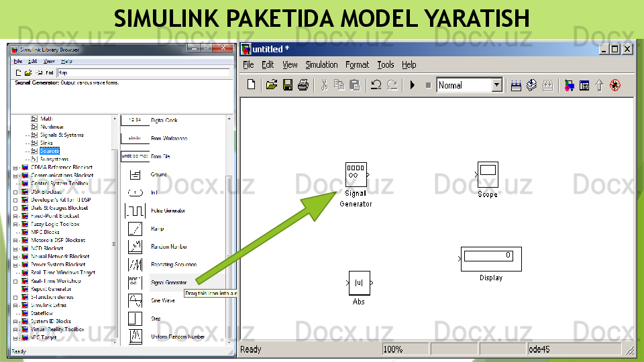This screenshot has height=362, width=644.
Task: Open model file with the folder icon
Action: [271, 85]
